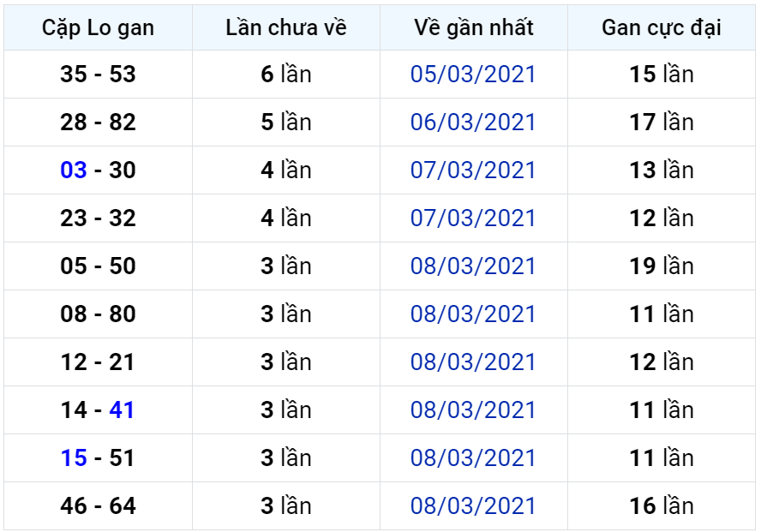761x532 pixels.
Task: Open the 08/03/2021 link in the 05 - 50 row
Action: coord(473,266)
